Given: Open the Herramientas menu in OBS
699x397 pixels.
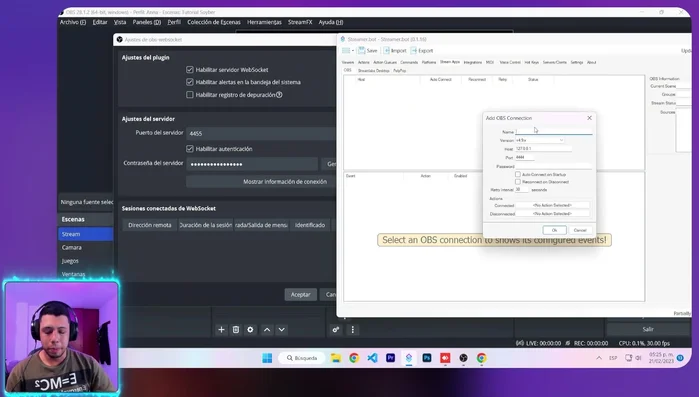Looking at the screenshot, I should 264,22.
